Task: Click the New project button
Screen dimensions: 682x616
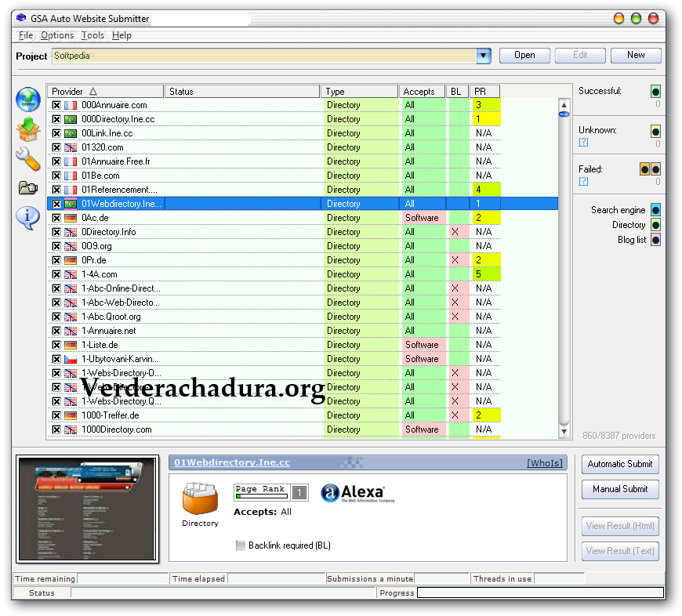Action: click(x=636, y=55)
